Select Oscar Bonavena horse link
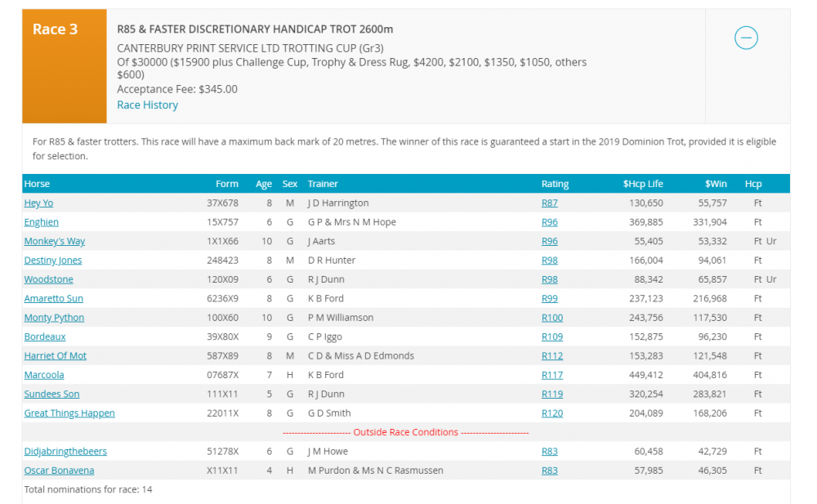This screenshot has height=504, width=817. (x=59, y=471)
